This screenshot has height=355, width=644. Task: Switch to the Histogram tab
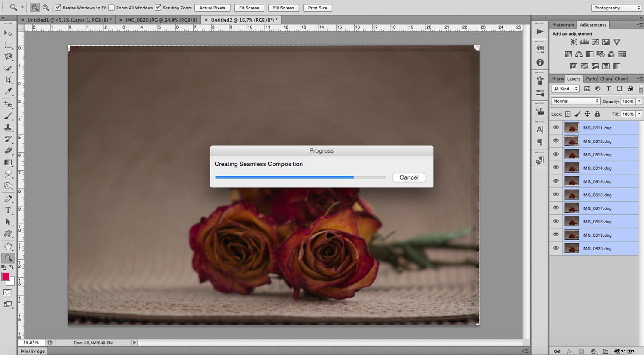point(562,24)
